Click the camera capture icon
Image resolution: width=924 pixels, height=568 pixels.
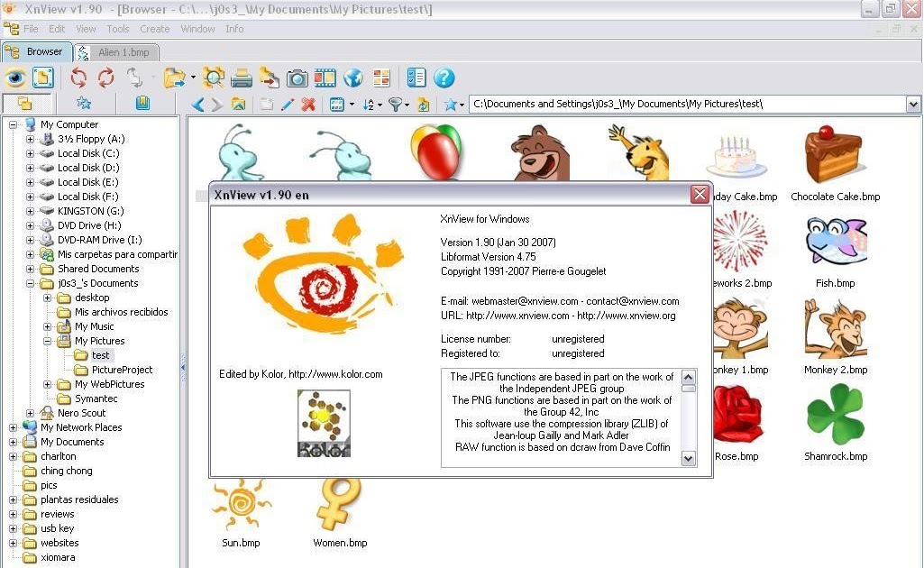tap(297, 78)
